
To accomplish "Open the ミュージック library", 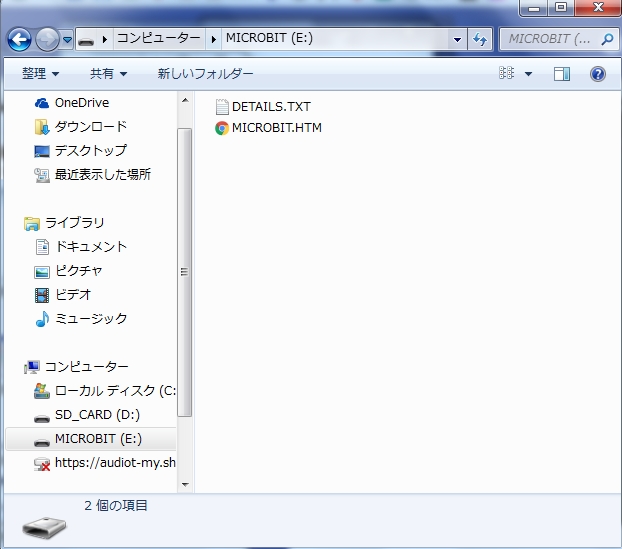I will (x=91, y=318).
